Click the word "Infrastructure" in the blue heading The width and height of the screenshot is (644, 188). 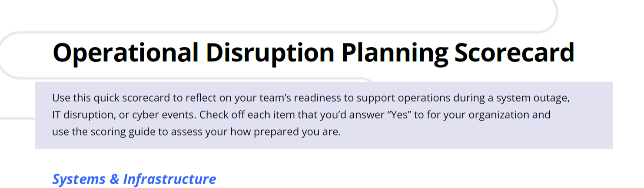tap(169, 179)
